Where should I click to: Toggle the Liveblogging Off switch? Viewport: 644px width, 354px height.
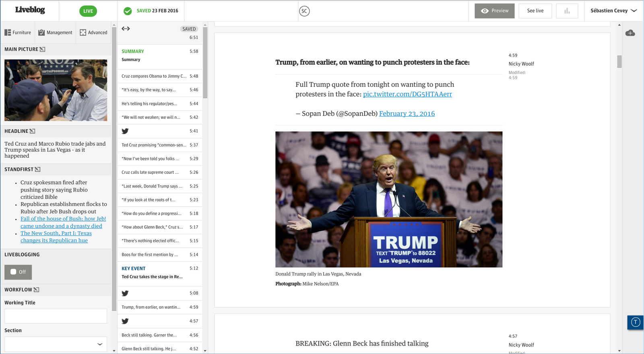(18, 272)
